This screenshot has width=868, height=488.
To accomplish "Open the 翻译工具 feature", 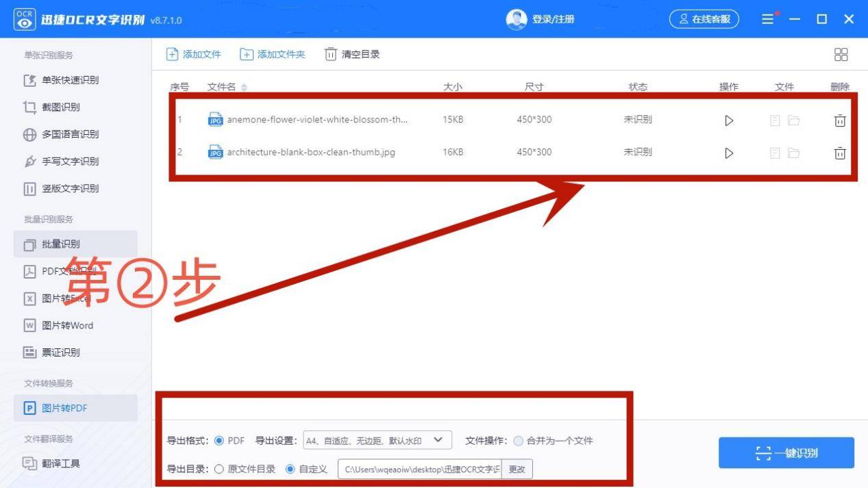I will tap(58, 464).
